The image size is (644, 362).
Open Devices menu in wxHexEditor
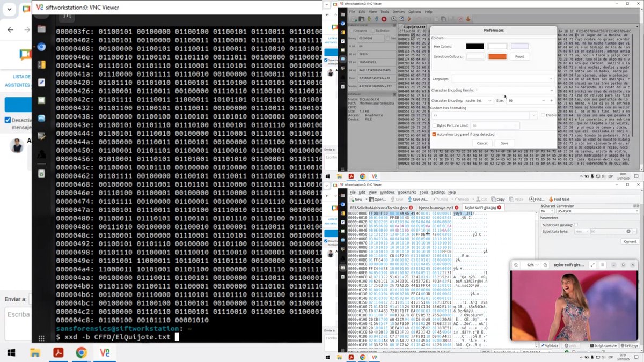point(398,12)
